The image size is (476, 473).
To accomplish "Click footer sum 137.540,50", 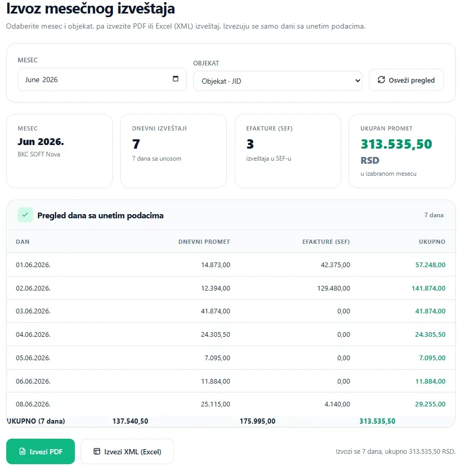I will click(x=130, y=421).
